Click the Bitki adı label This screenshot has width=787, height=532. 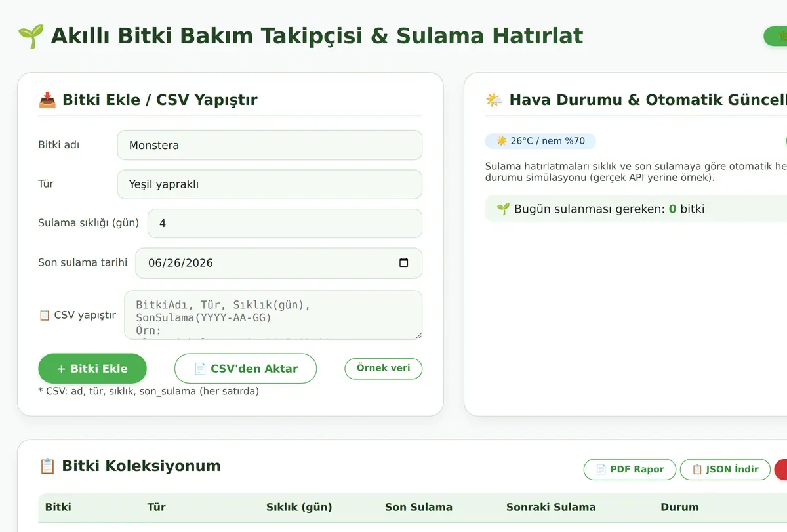(x=59, y=145)
